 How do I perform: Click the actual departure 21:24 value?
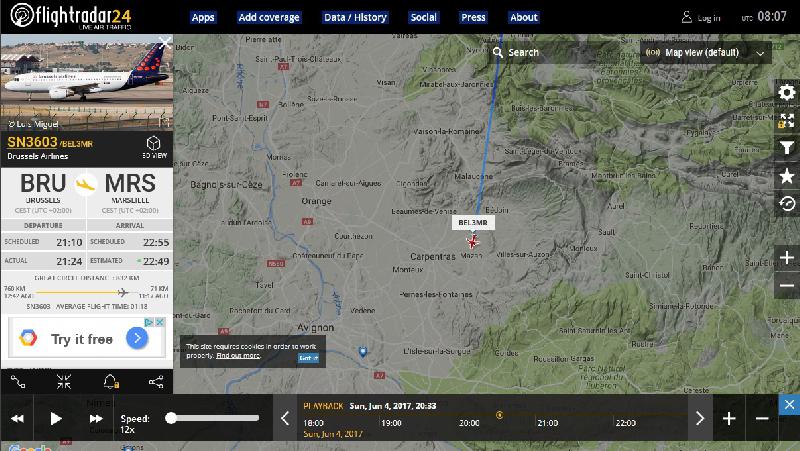click(x=69, y=261)
